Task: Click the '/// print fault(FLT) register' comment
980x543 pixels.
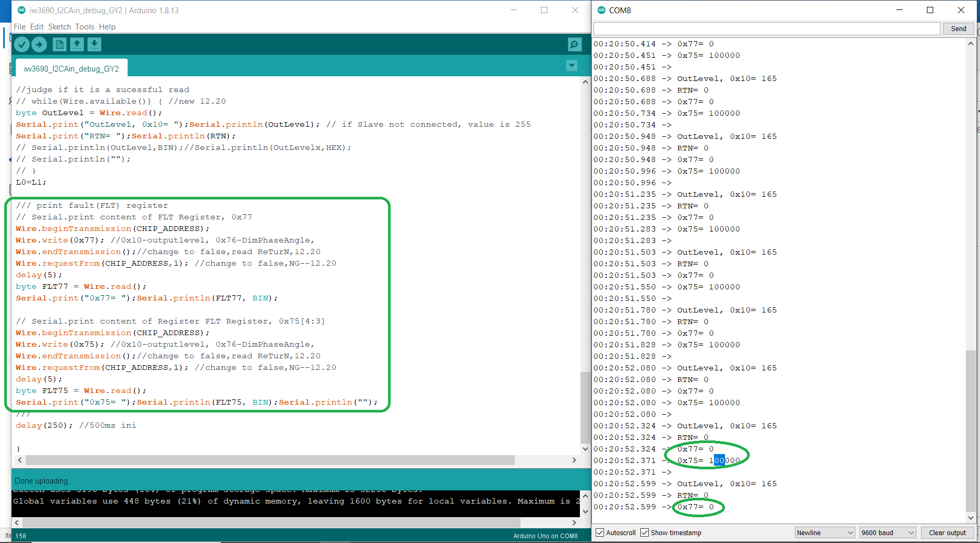Action: click(x=92, y=205)
